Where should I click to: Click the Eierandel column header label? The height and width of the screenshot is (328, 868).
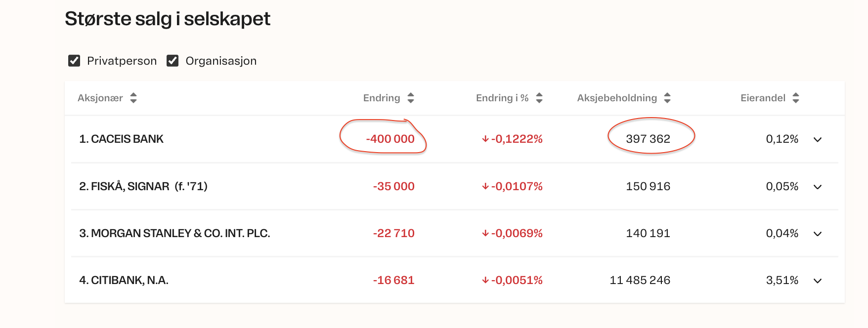763,98
